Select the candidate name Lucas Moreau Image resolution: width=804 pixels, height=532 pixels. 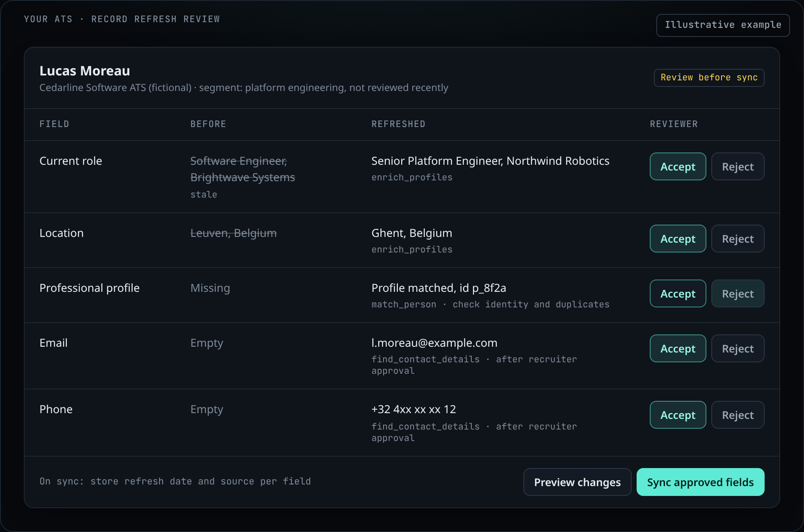tap(85, 71)
